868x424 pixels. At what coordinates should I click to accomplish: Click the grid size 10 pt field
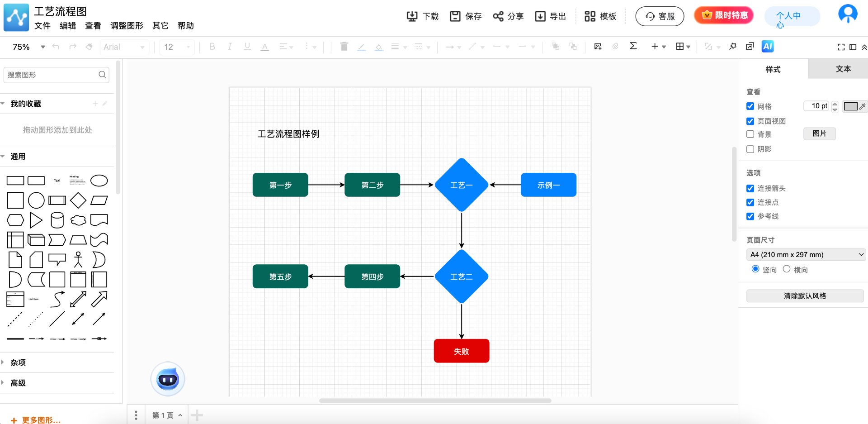click(816, 106)
